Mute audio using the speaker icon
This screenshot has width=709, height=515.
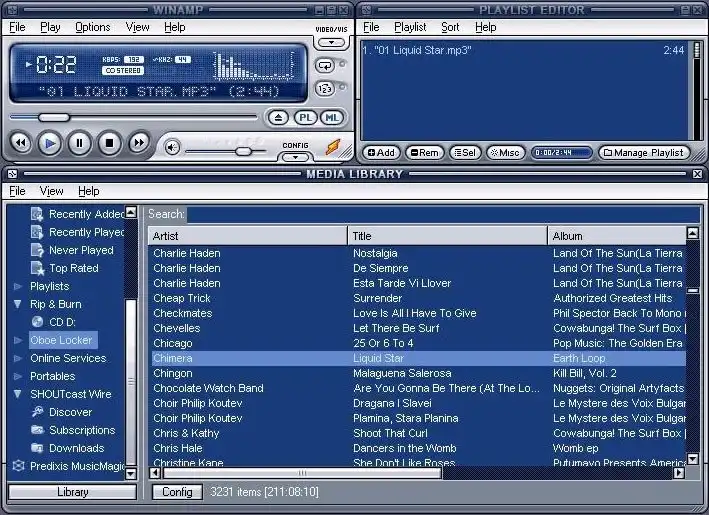point(172,148)
